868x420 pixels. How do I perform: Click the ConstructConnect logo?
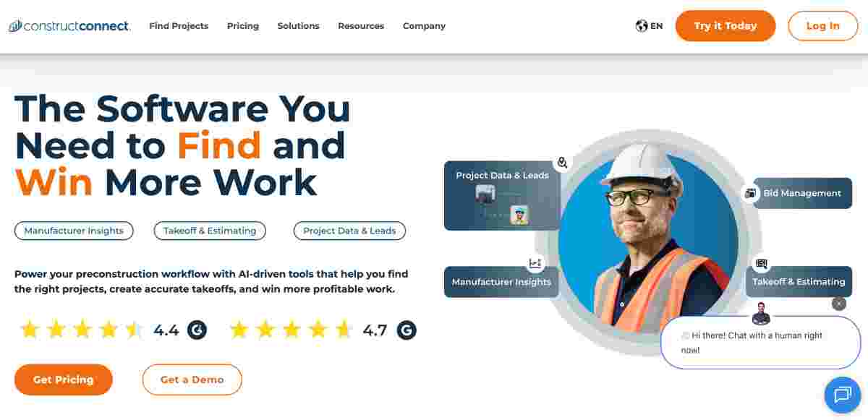coord(69,26)
